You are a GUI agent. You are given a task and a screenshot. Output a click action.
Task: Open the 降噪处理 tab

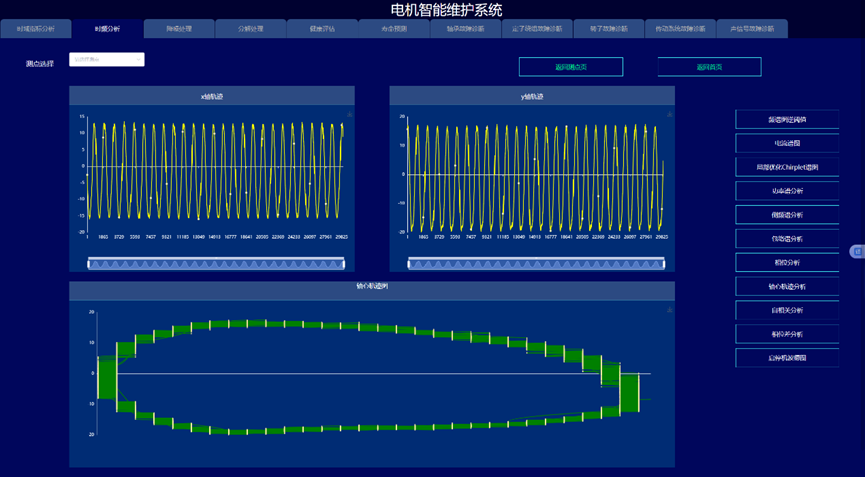[179, 29]
